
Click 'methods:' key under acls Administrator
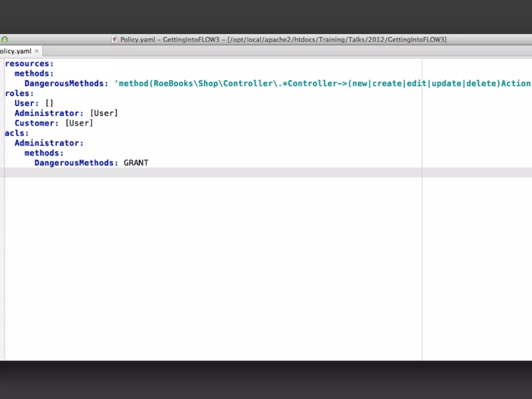click(x=44, y=153)
